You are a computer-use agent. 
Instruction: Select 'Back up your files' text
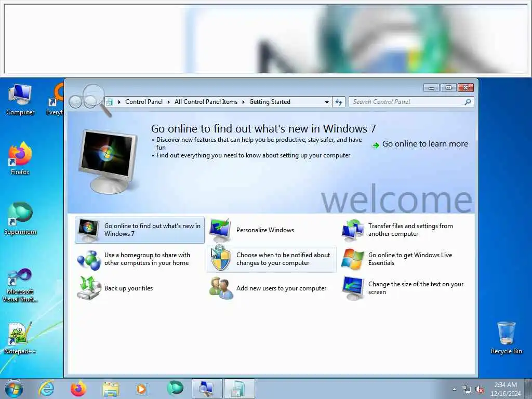tap(128, 288)
